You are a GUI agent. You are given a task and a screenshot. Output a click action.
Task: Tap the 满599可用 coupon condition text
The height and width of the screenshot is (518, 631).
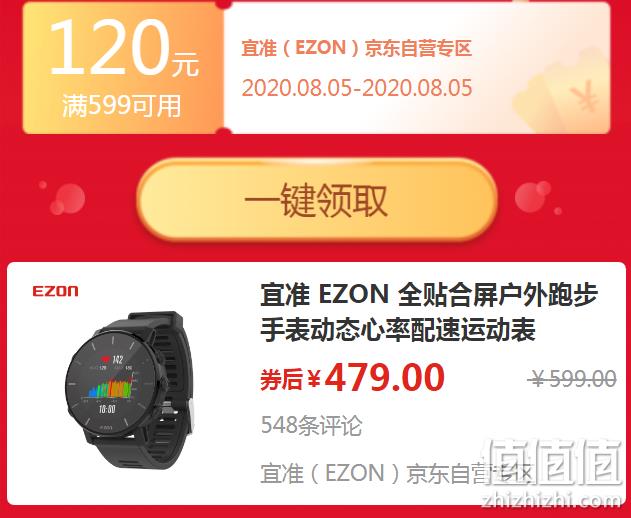point(122,106)
